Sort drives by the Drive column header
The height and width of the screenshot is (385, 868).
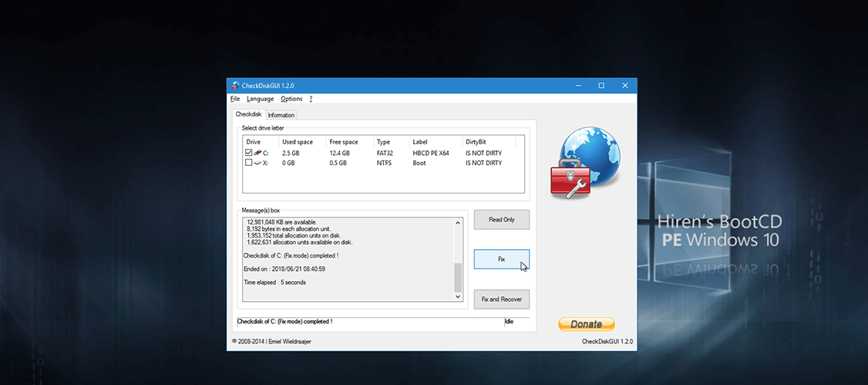click(x=261, y=142)
